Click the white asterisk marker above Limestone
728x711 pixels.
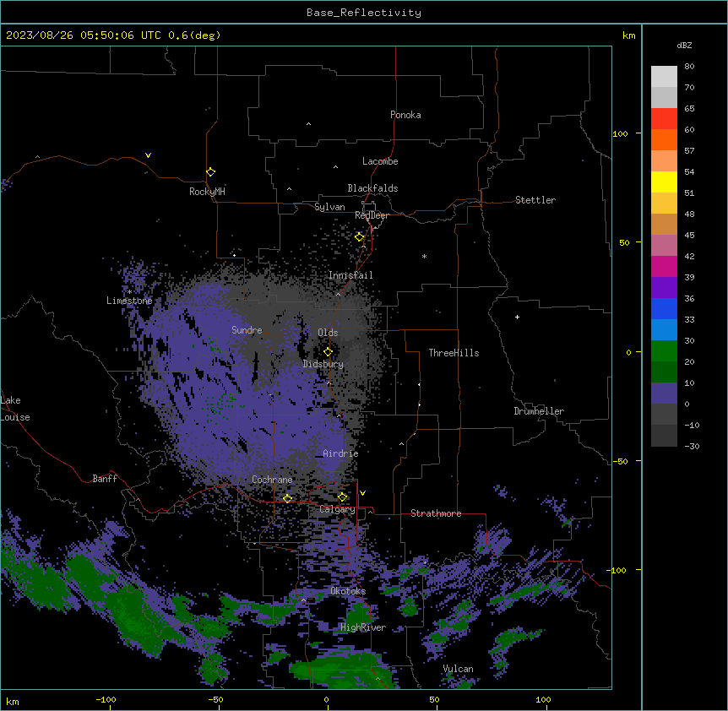(130, 292)
